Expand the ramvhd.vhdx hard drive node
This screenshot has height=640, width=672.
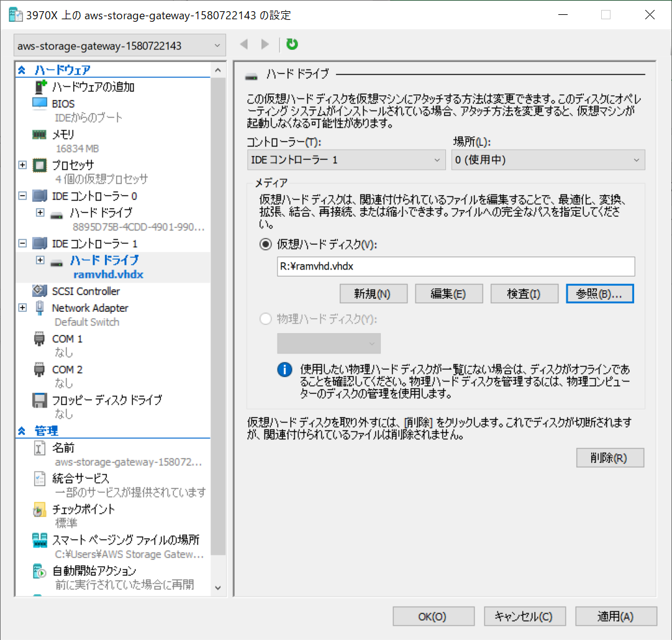click(x=40, y=260)
